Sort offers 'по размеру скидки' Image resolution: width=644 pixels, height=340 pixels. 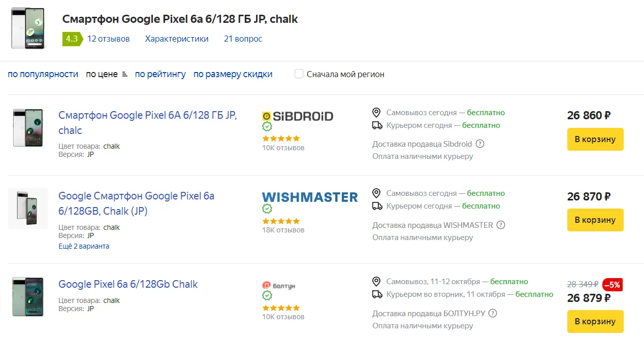233,74
